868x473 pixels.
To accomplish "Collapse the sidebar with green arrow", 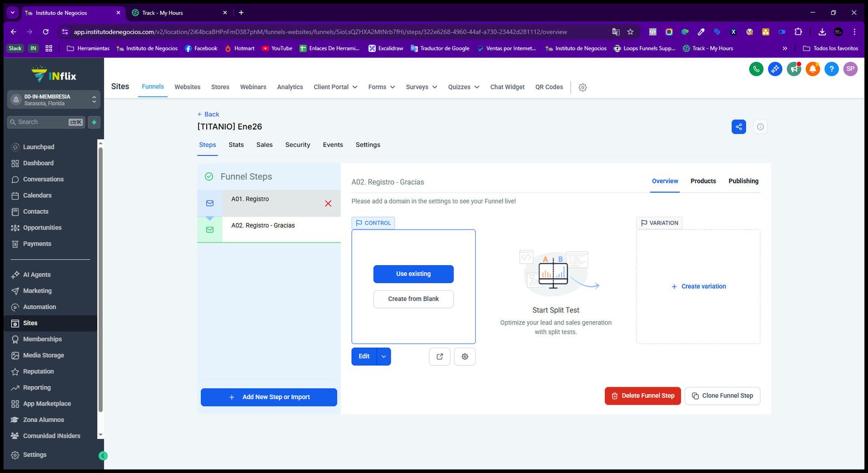I will (x=103, y=456).
